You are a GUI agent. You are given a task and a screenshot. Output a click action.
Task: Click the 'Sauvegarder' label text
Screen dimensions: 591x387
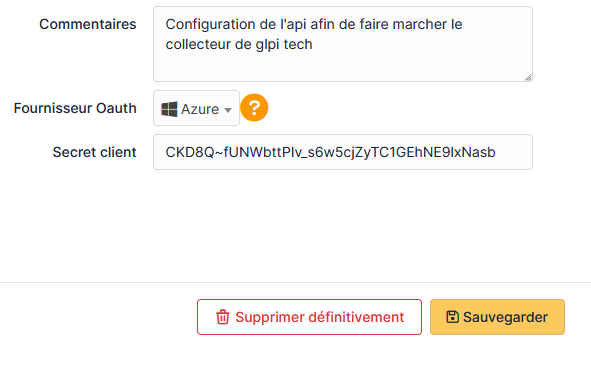tap(505, 317)
